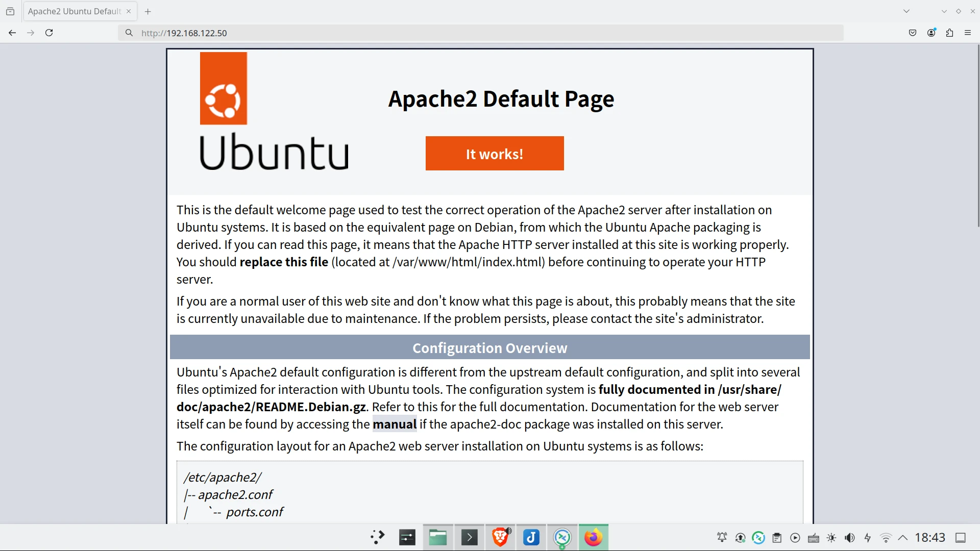980x551 pixels.
Task: Click the browser reload button
Action: tap(49, 33)
